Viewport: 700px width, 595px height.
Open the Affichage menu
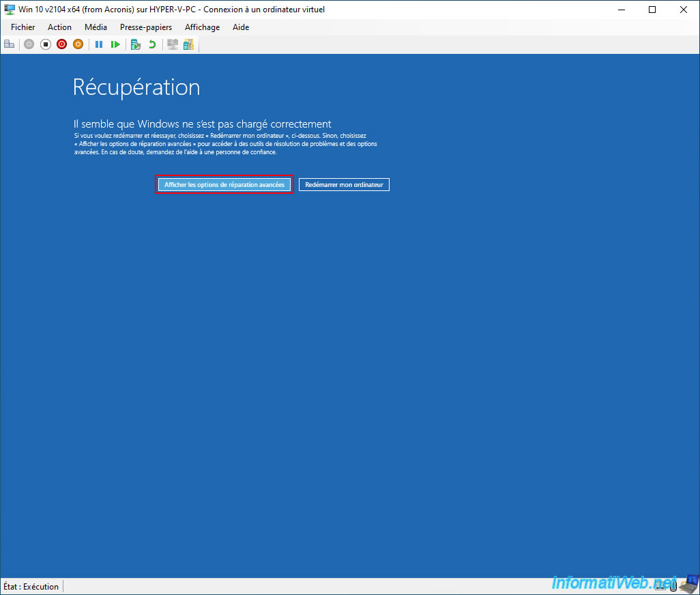tap(202, 27)
